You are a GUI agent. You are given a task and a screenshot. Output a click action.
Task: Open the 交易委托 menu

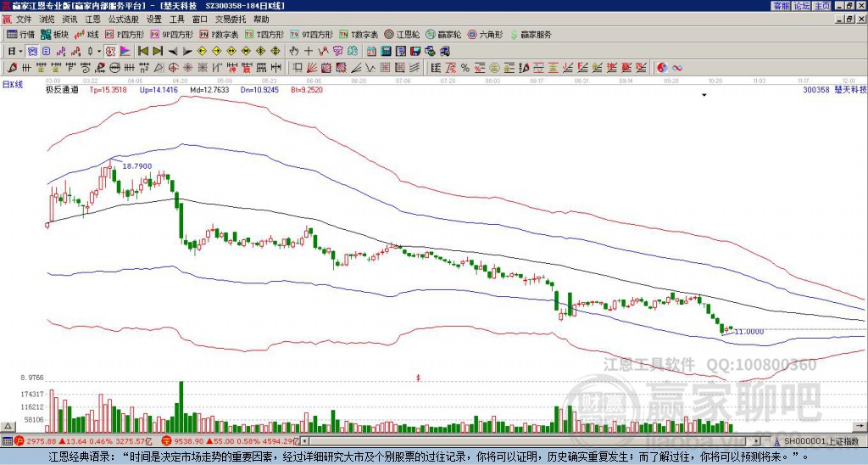[x=231, y=20]
